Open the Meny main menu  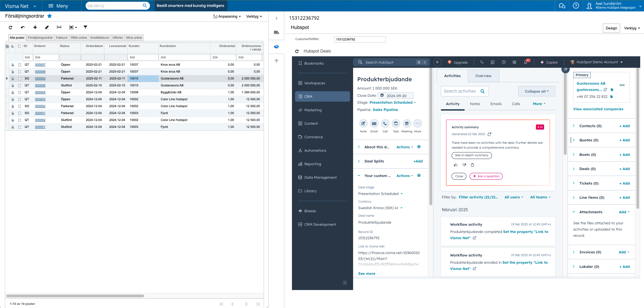pos(58,6)
